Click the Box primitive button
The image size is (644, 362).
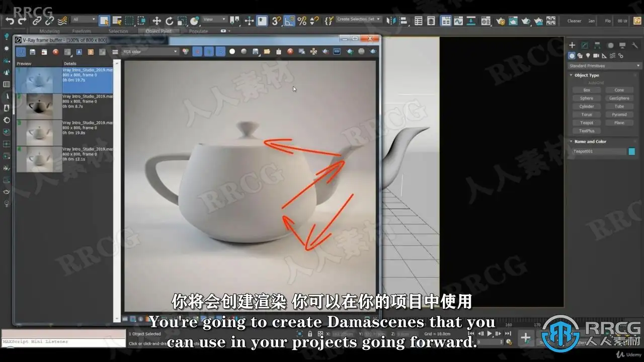pos(587,90)
